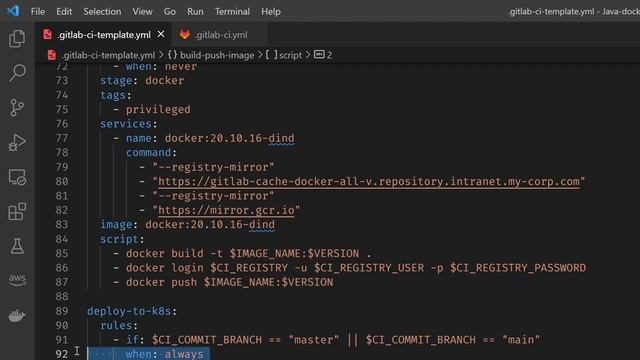
Task: Click 'services' key on line 76
Action: click(126, 124)
